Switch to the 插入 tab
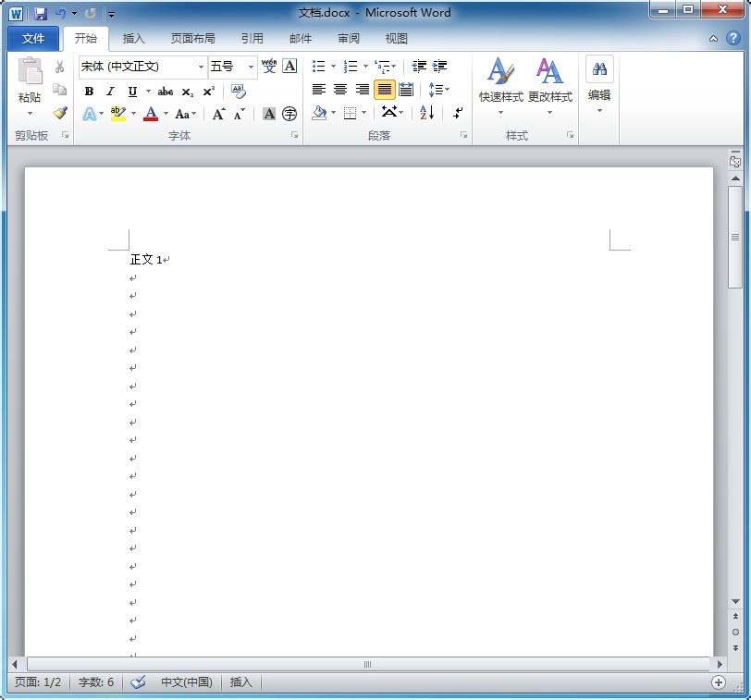This screenshot has width=751, height=700. pyautogui.click(x=134, y=39)
